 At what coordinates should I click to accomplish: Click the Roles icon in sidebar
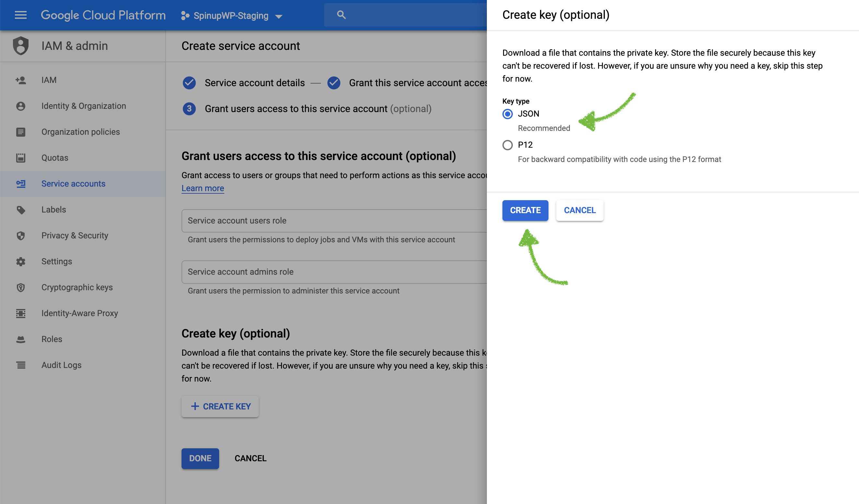coord(21,339)
